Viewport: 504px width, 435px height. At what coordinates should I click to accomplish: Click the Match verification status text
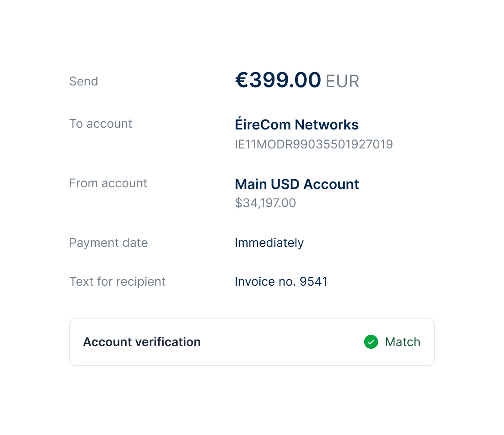[x=402, y=342]
